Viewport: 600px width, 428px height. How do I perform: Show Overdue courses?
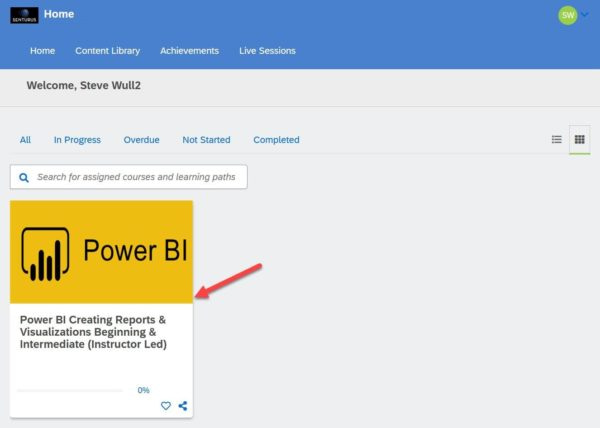coord(141,140)
